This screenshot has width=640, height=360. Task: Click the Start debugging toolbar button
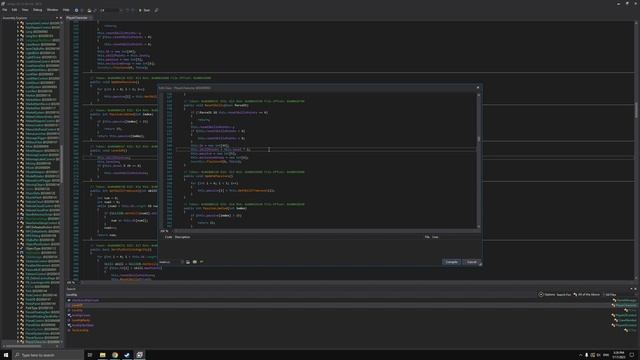(x=144, y=10)
